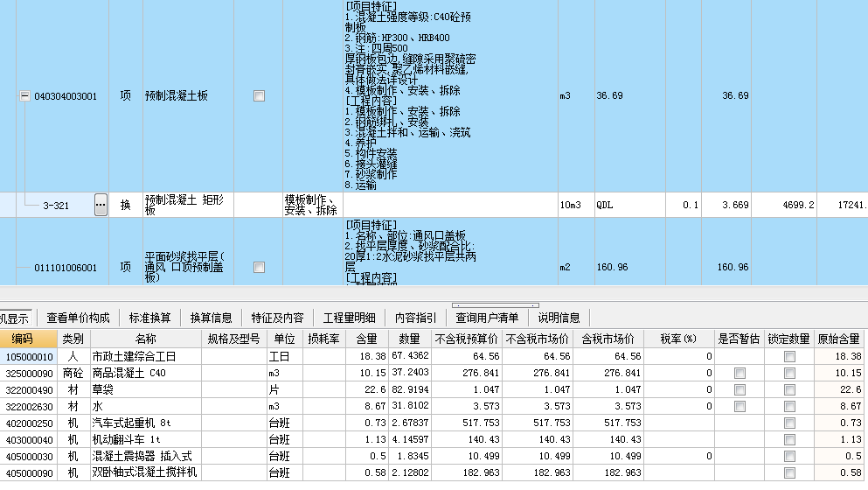Click the 预制混凝土 矩形板 name cell
The image size is (868, 490).
pyautogui.click(x=188, y=205)
